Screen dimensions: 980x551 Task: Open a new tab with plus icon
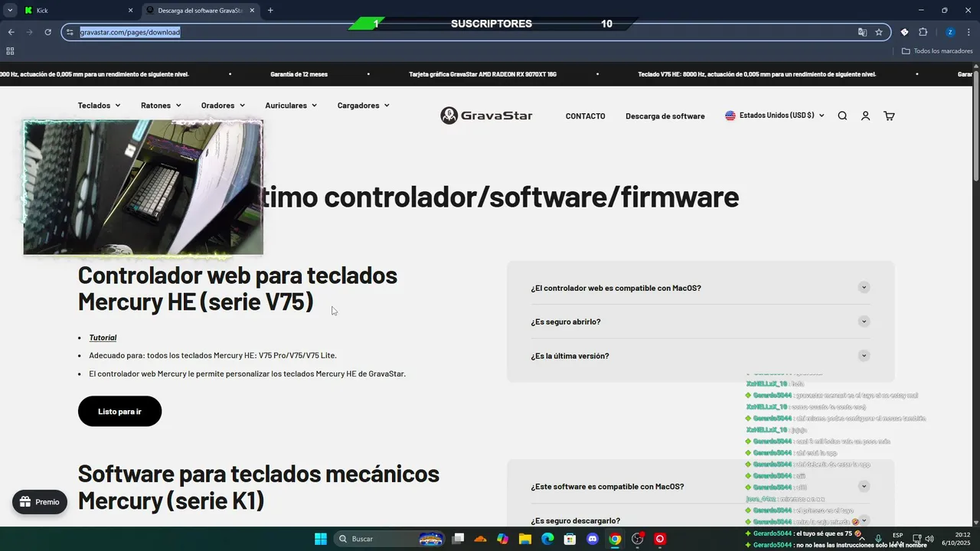tap(270, 11)
